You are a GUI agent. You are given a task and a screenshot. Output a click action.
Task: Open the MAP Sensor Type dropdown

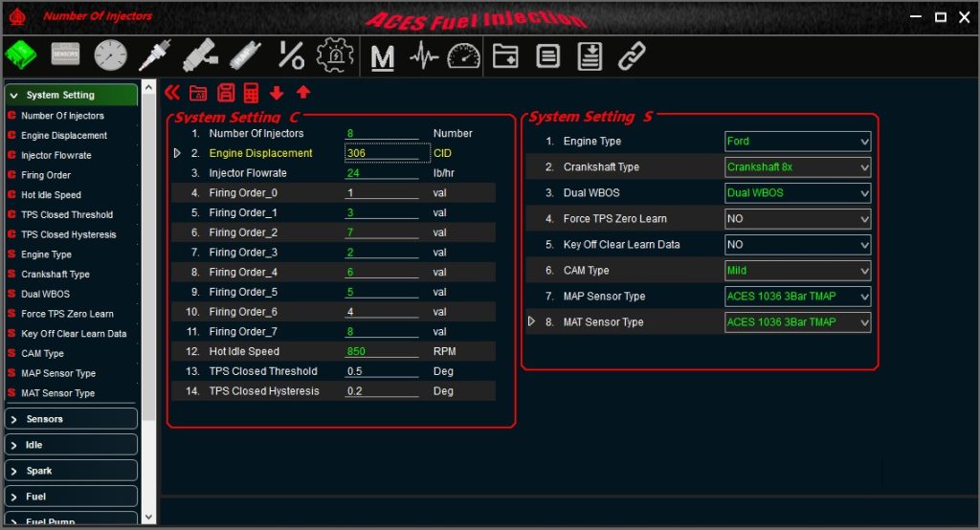[x=797, y=297]
